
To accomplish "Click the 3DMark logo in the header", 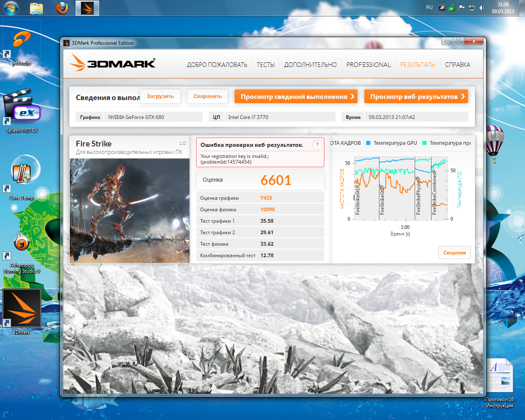I will tap(112, 64).
